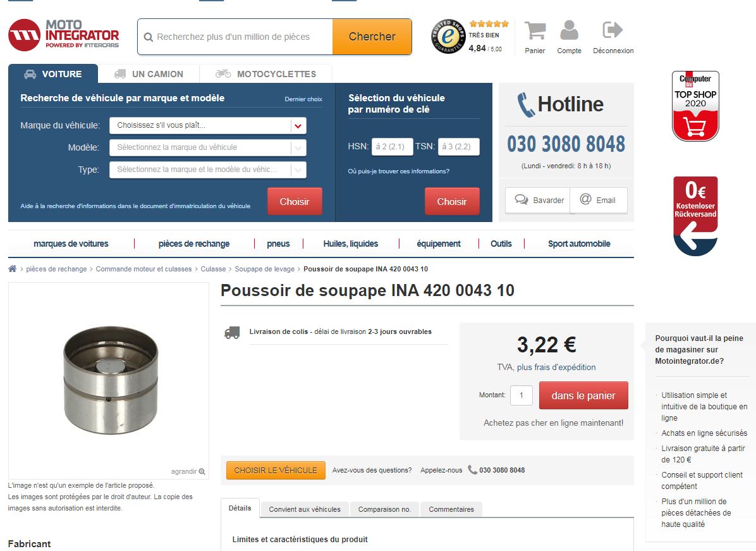
Task: Open the Convient aux véhicules tab
Action: (304, 509)
